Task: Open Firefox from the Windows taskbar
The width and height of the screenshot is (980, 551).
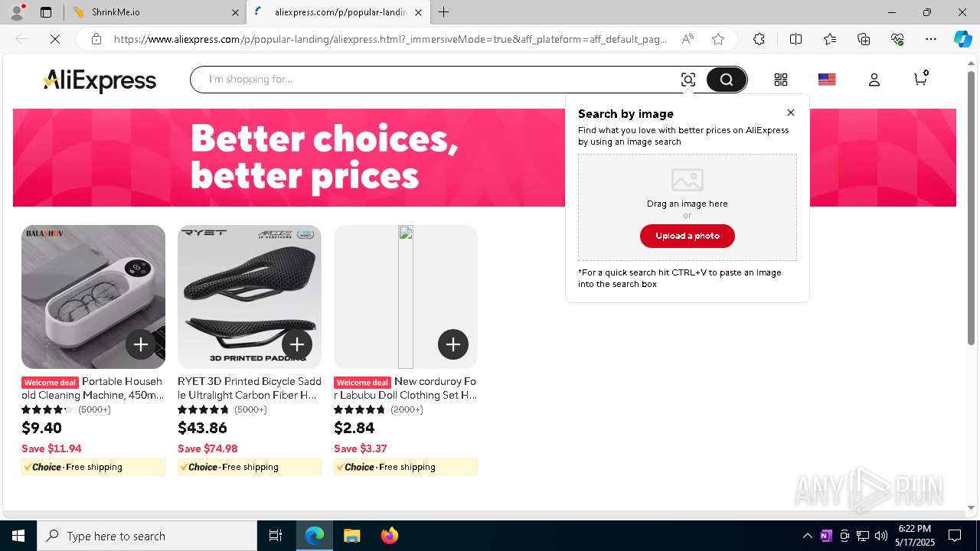Action: click(x=390, y=536)
